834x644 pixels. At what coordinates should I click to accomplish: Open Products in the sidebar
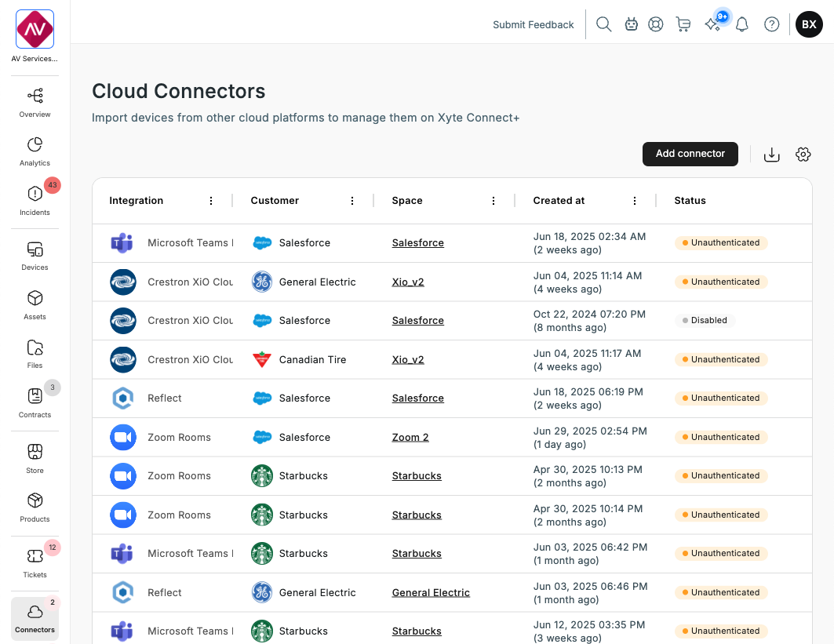click(x=35, y=508)
